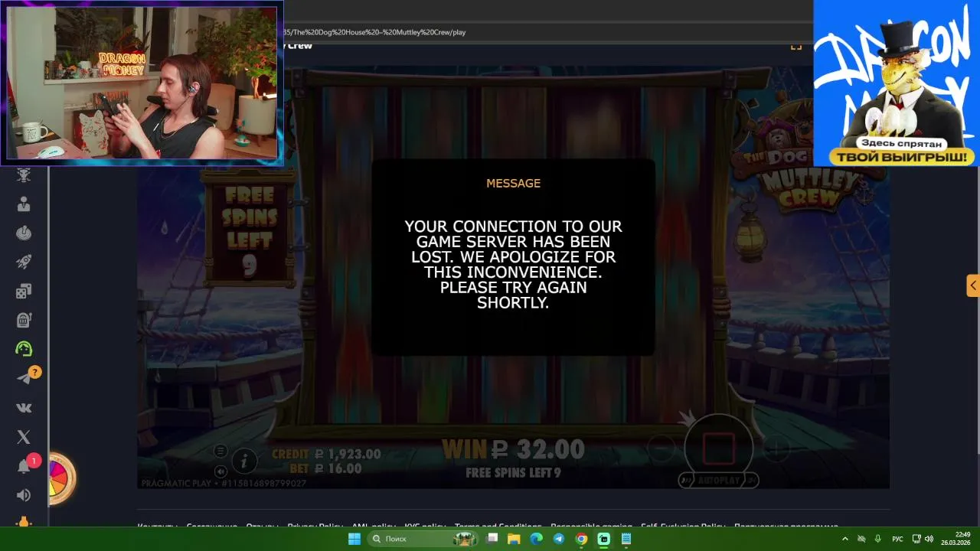The width and height of the screenshot is (980, 551).
Task: Click the streamer webcam overlay
Action: pyautogui.click(x=142, y=83)
